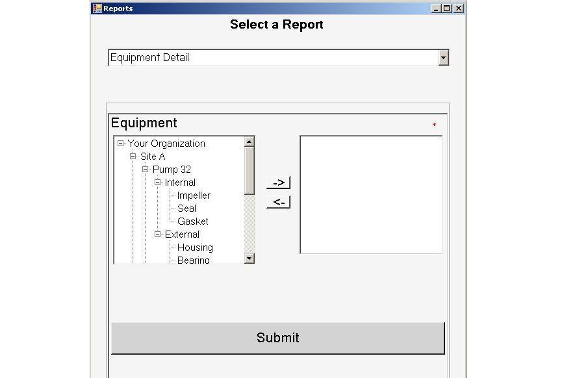The image size is (588, 378).
Task: Select the Bearing tree item
Action: pyautogui.click(x=193, y=260)
